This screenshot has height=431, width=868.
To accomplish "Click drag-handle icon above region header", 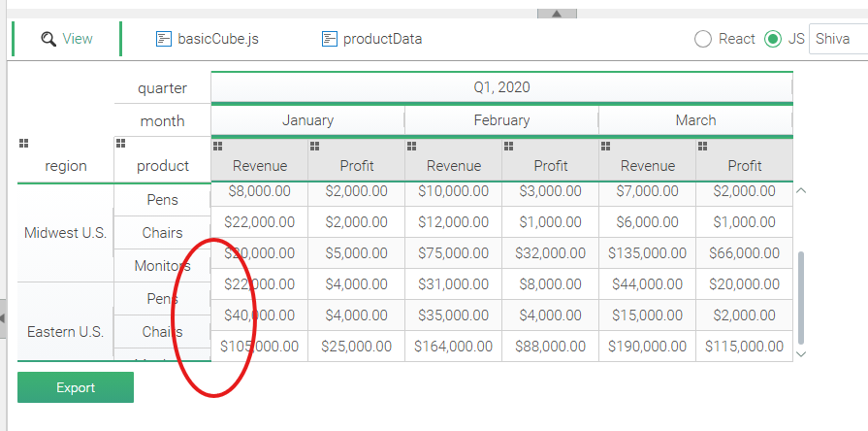I will 23,144.
